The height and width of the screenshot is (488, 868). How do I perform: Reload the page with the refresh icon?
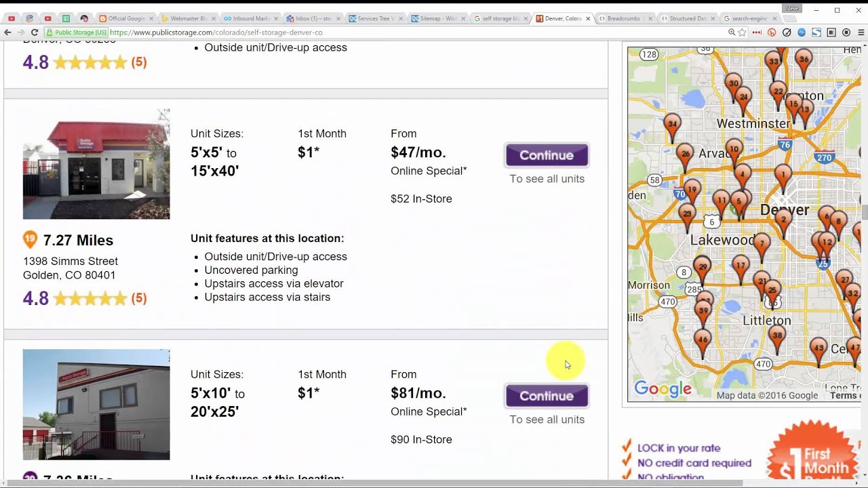[35, 32]
